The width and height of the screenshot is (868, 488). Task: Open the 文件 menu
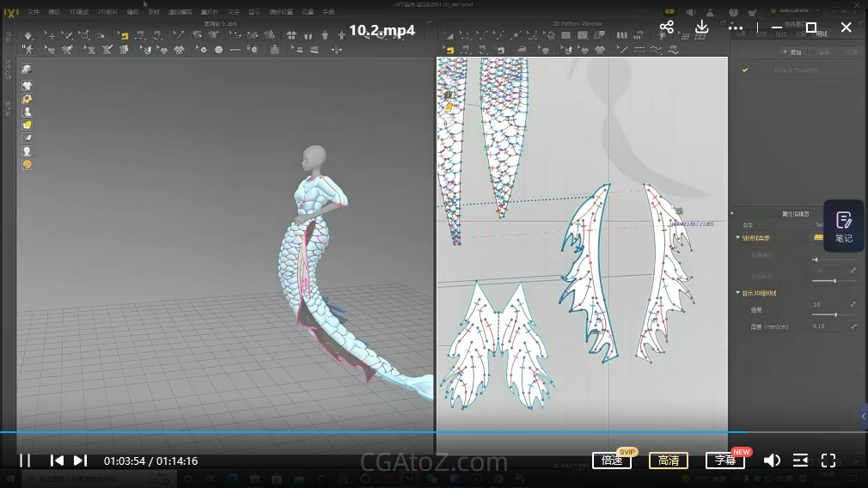click(x=33, y=13)
